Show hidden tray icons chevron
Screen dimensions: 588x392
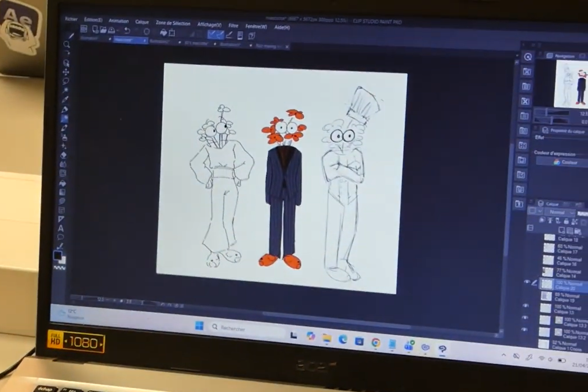[x=504, y=355]
